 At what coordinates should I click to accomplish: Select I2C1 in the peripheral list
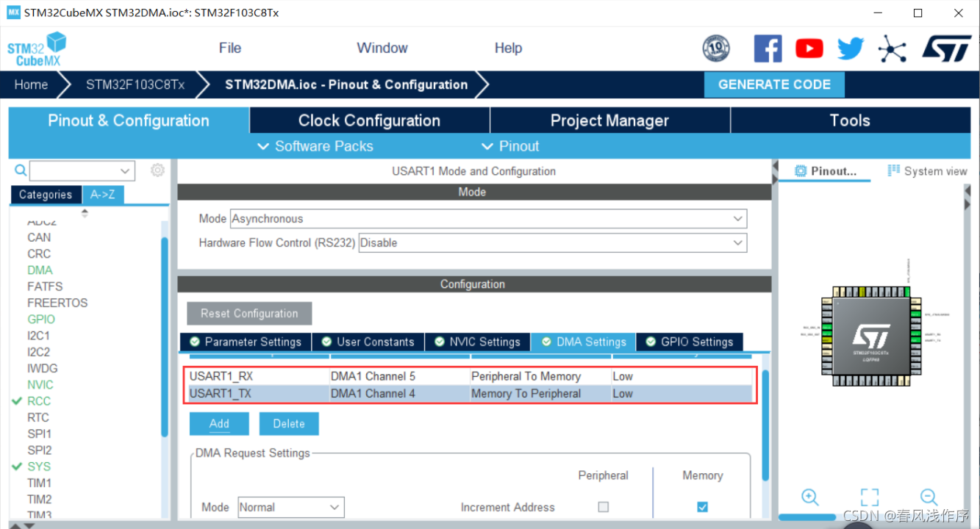(39, 336)
